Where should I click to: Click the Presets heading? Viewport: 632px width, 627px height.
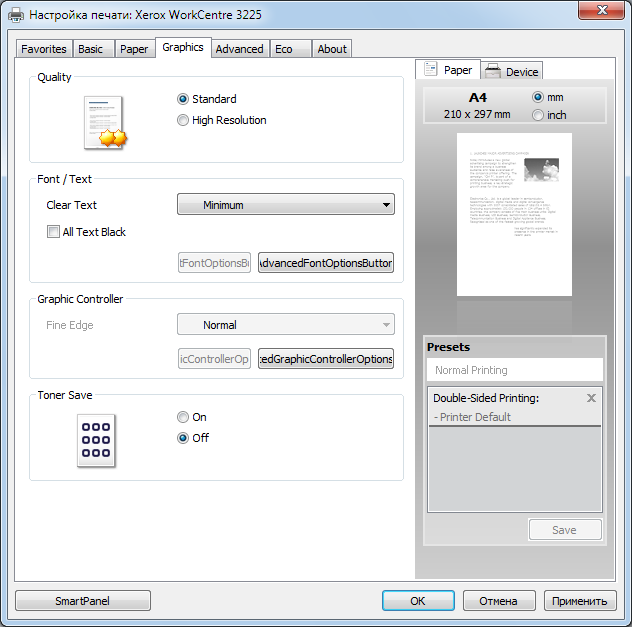[448, 347]
